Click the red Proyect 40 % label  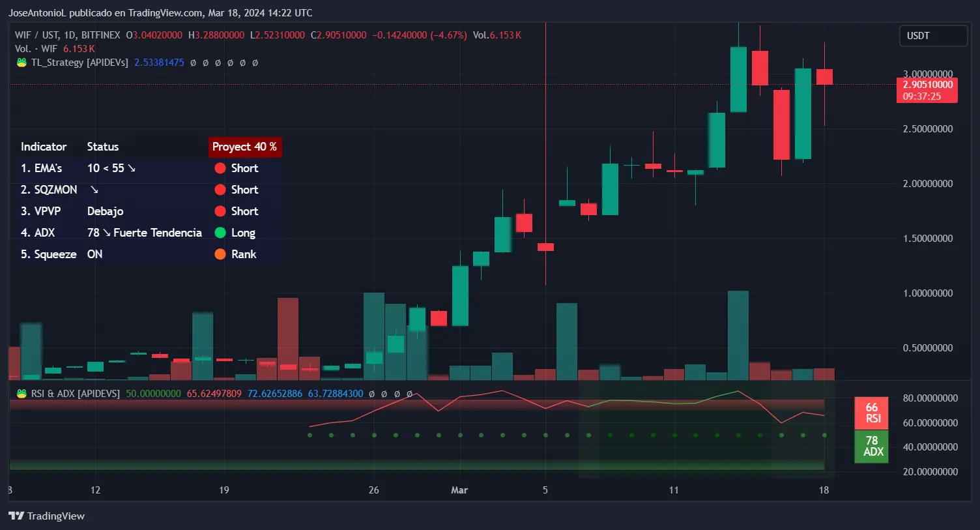click(244, 147)
